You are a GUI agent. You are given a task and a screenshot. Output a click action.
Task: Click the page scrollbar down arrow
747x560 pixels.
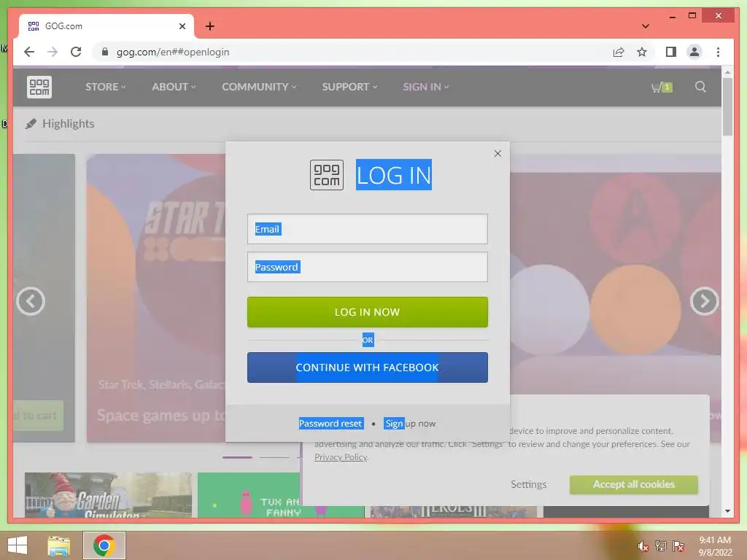[x=727, y=511]
